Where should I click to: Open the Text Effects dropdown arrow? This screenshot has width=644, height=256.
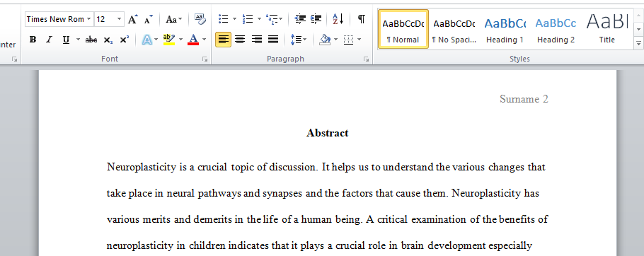(156, 40)
